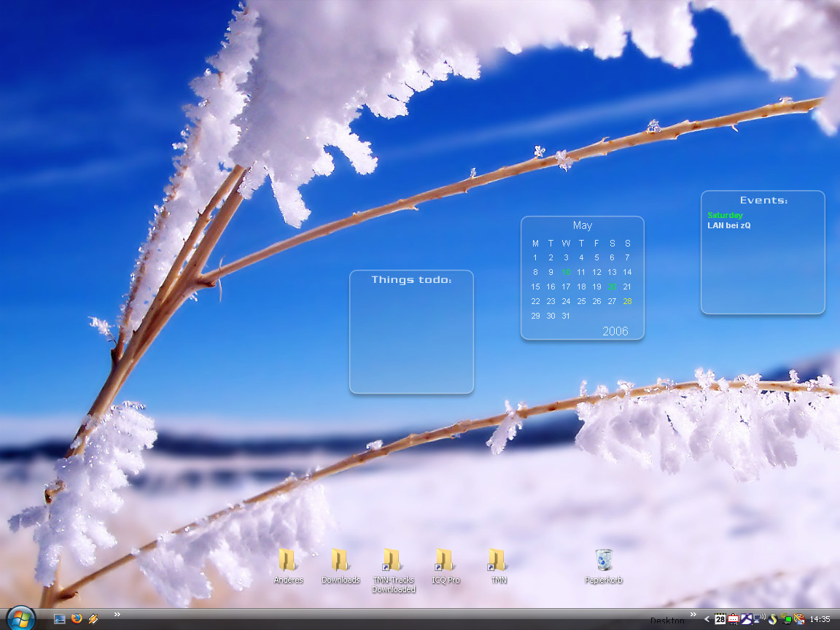840x630 pixels.
Task: Expand the Desktop toolbar overflow chevron
Action: (693, 614)
